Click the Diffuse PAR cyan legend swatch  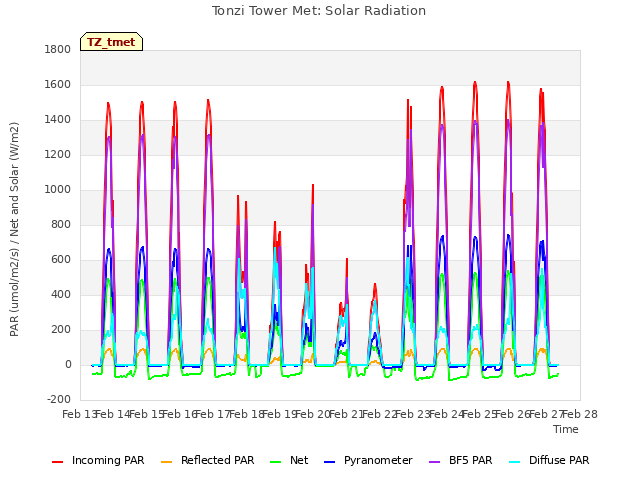[515, 462]
